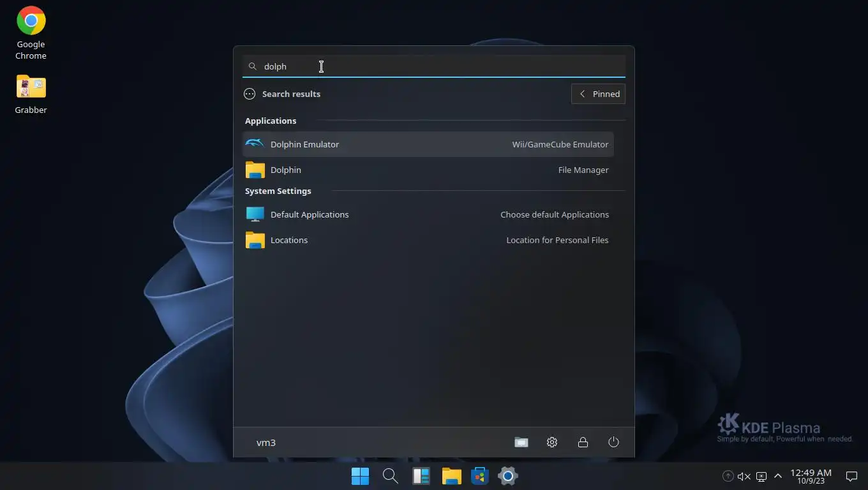This screenshot has height=490, width=868.
Task: Open the Dolphin file manager result
Action: click(428, 170)
